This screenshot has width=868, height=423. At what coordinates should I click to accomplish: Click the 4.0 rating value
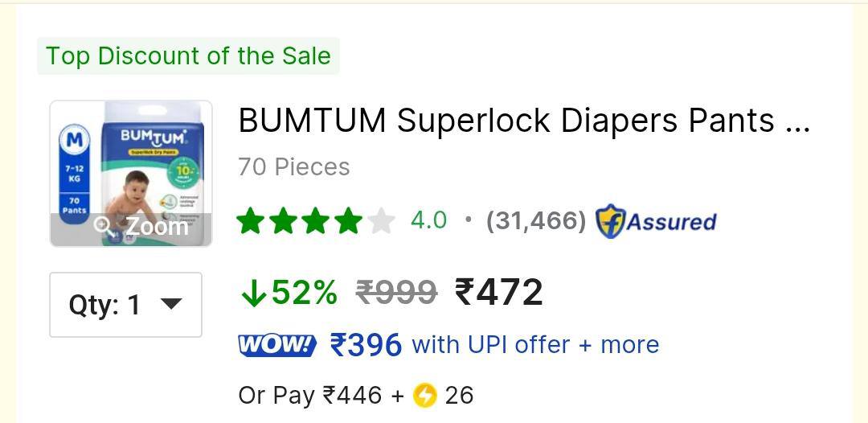pyautogui.click(x=428, y=220)
